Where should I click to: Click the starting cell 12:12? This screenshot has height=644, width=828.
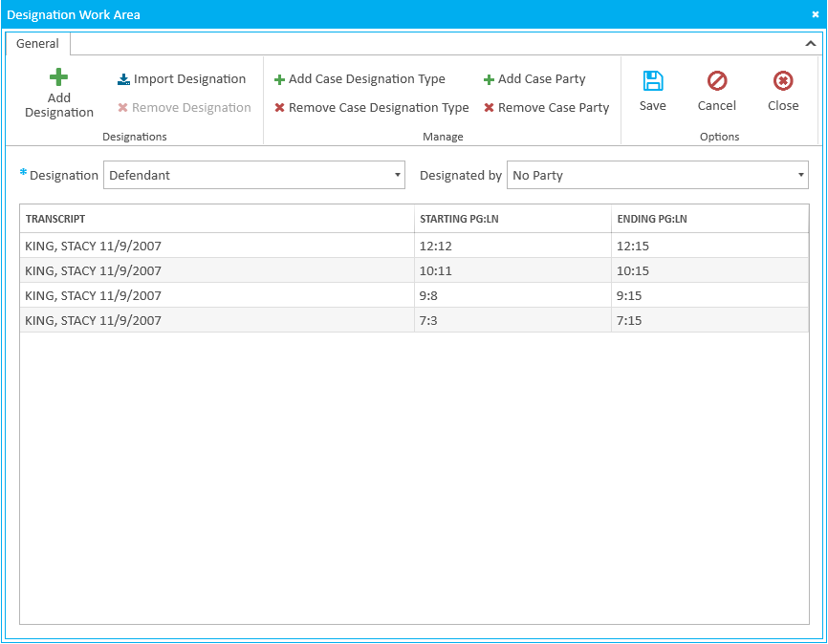(x=512, y=246)
